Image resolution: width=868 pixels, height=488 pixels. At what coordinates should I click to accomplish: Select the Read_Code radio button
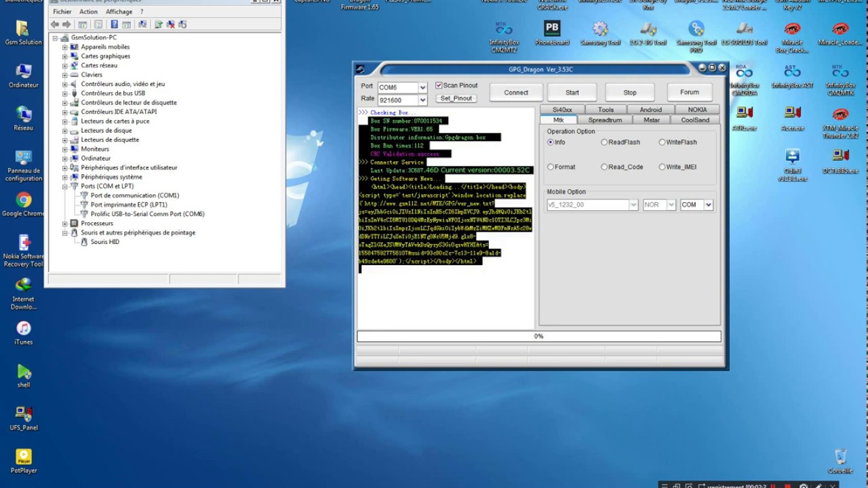coord(604,167)
